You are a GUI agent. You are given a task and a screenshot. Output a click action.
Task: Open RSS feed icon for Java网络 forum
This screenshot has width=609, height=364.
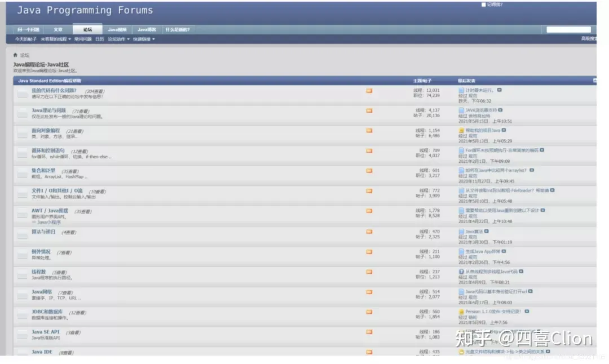pos(369,292)
